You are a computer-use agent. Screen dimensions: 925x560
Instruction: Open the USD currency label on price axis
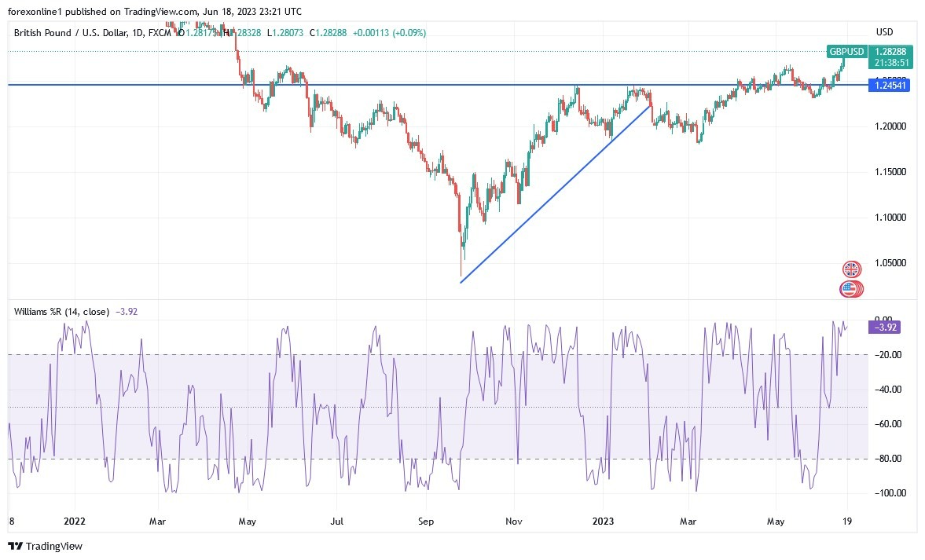(x=883, y=32)
